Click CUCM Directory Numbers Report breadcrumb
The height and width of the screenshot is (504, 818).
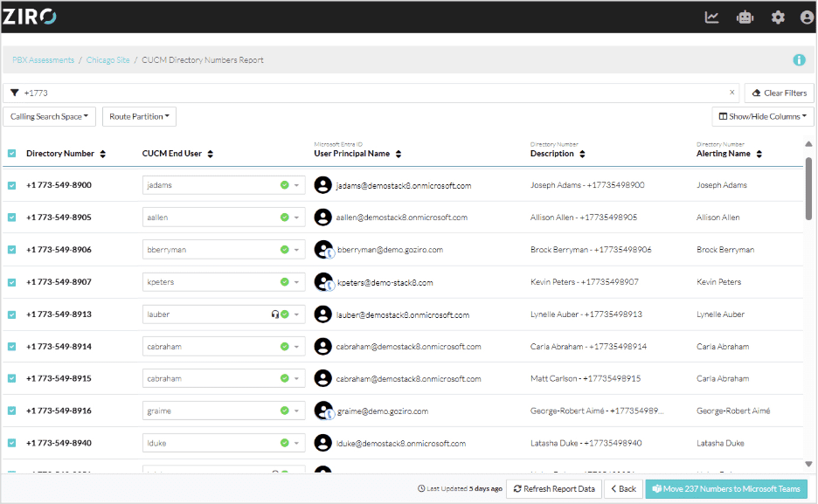point(203,60)
